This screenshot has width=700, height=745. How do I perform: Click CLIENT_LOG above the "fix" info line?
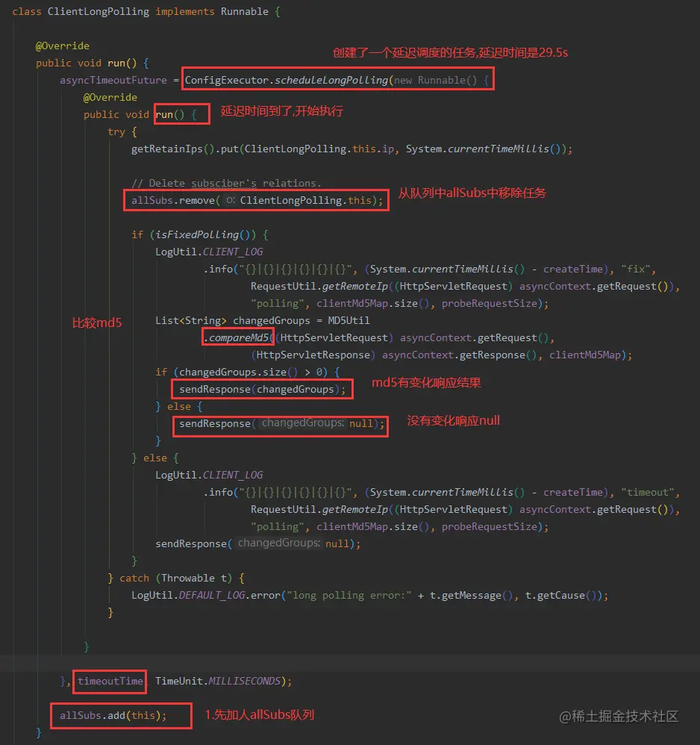coord(233,252)
